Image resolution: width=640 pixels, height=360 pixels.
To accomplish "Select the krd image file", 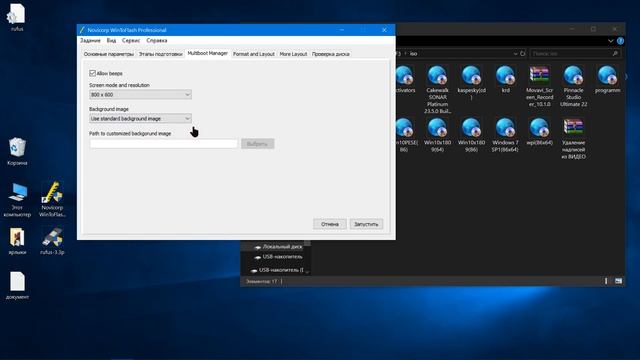I will (x=505, y=80).
